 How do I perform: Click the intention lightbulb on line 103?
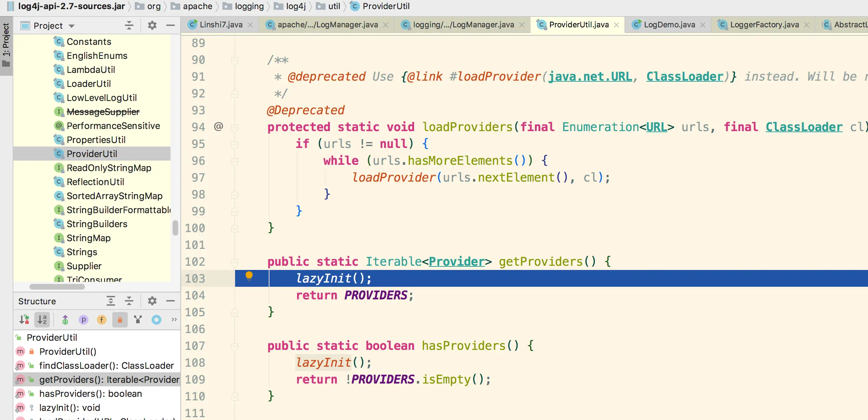tap(249, 276)
